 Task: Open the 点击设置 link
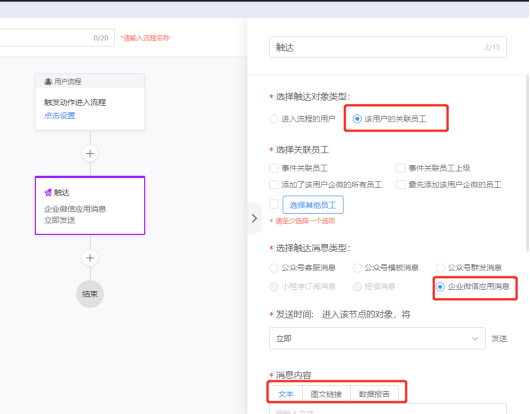pos(59,116)
